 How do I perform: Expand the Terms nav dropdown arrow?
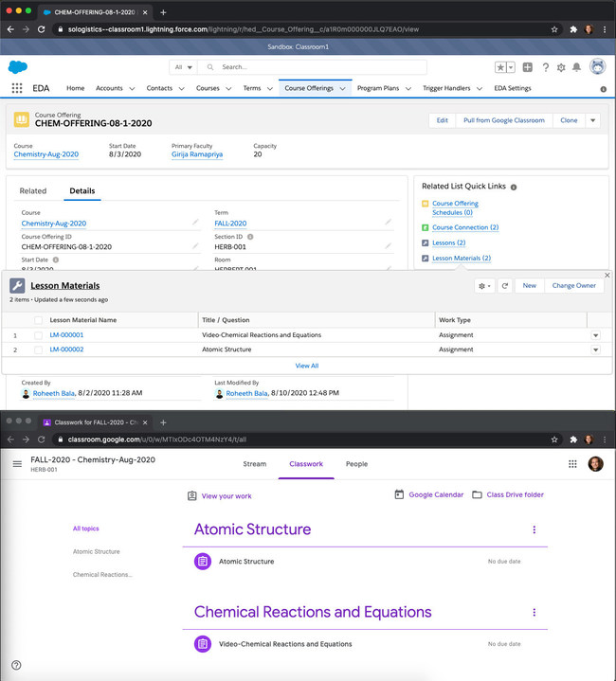pos(270,89)
